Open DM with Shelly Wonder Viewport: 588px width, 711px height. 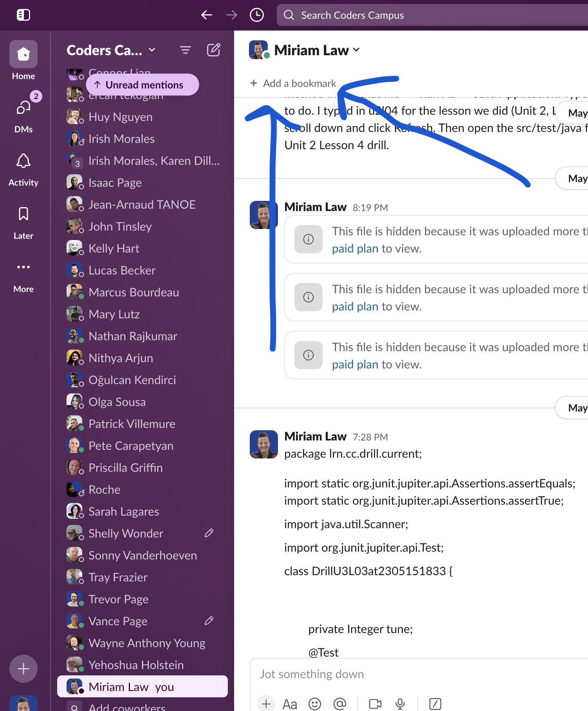click(142, 533)
